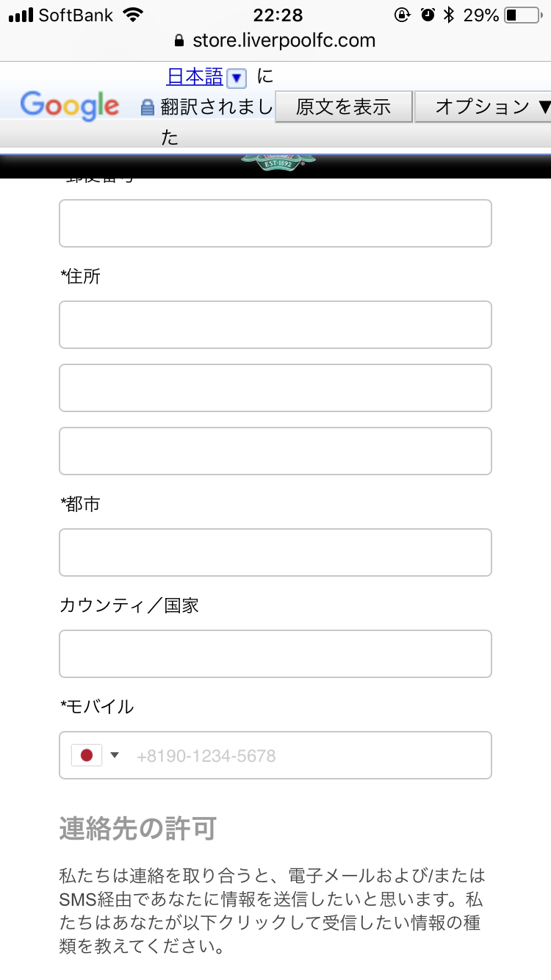Tap the Wi-Fi status icon

(134, 15)
